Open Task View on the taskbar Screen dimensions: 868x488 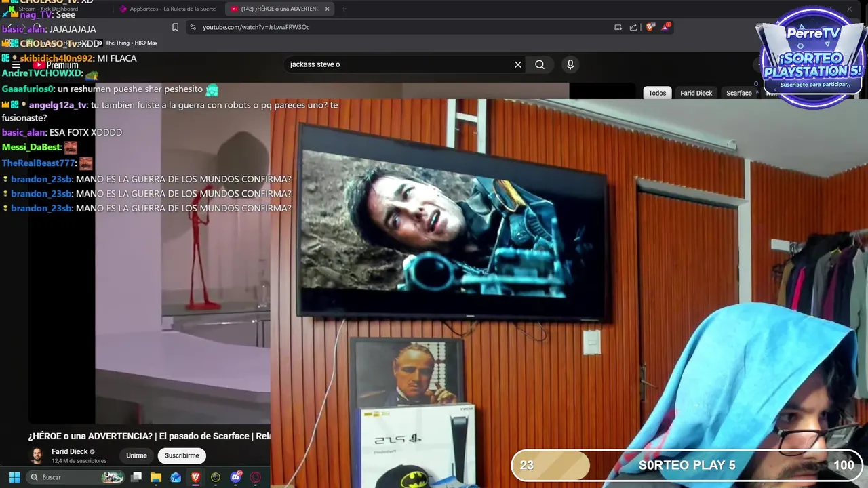coord(136,477)
